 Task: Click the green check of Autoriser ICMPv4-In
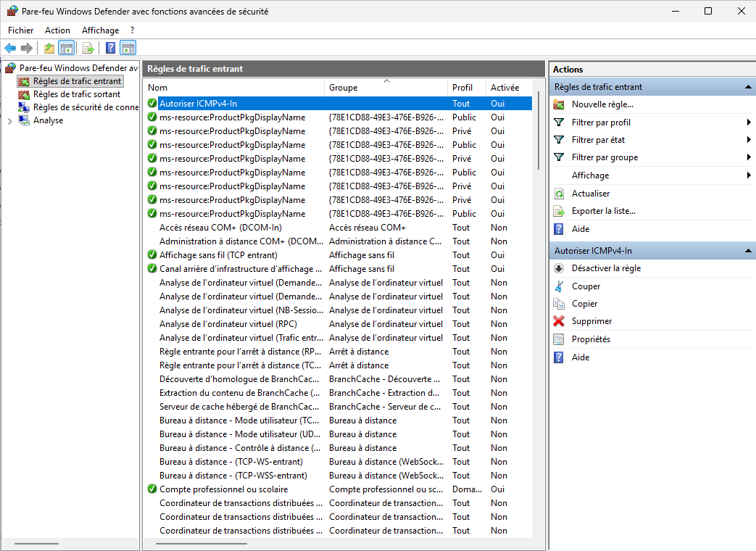pyautogui.click(x=152, y=103)
